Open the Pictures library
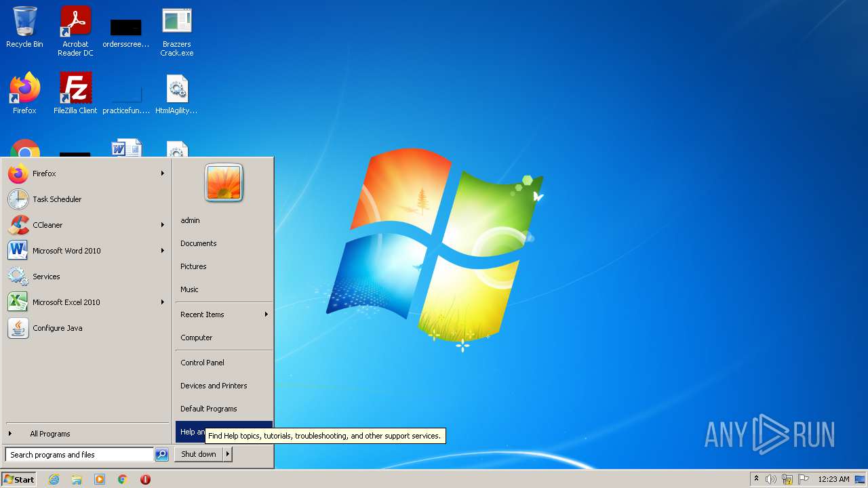Viewport: 868px width, 488px height. pos(224,266)
